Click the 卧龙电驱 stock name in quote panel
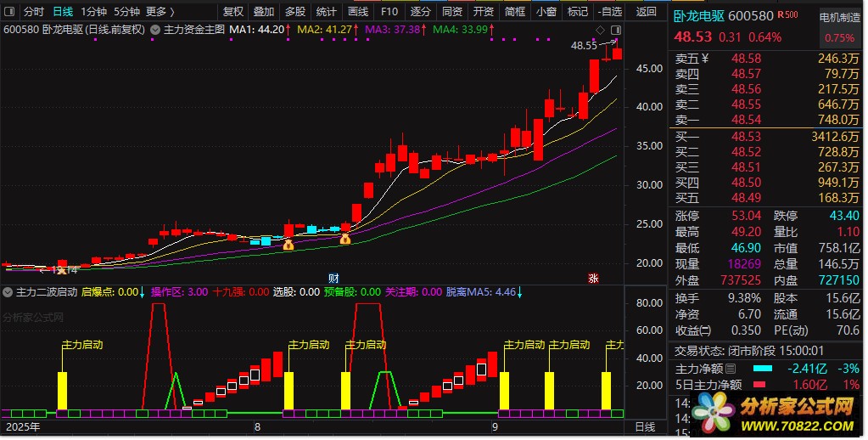Viewport: 868px width, 440px height. (698, 16)
